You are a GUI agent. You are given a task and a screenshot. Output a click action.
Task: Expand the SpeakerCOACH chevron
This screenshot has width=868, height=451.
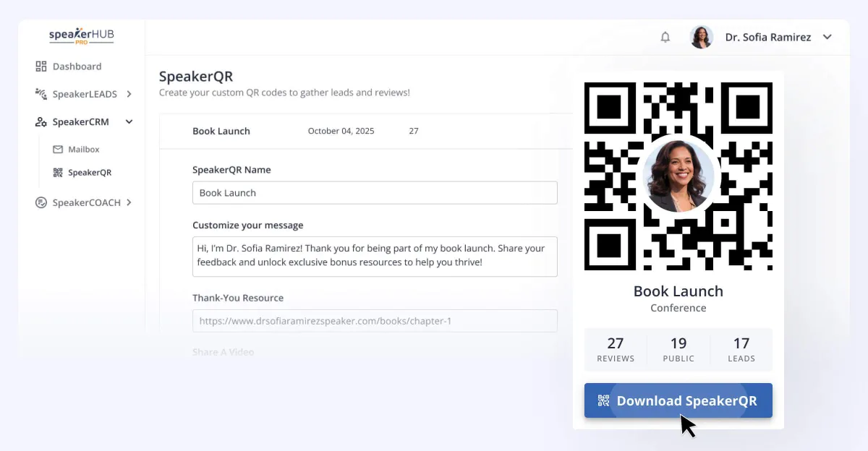coord(129,203)
